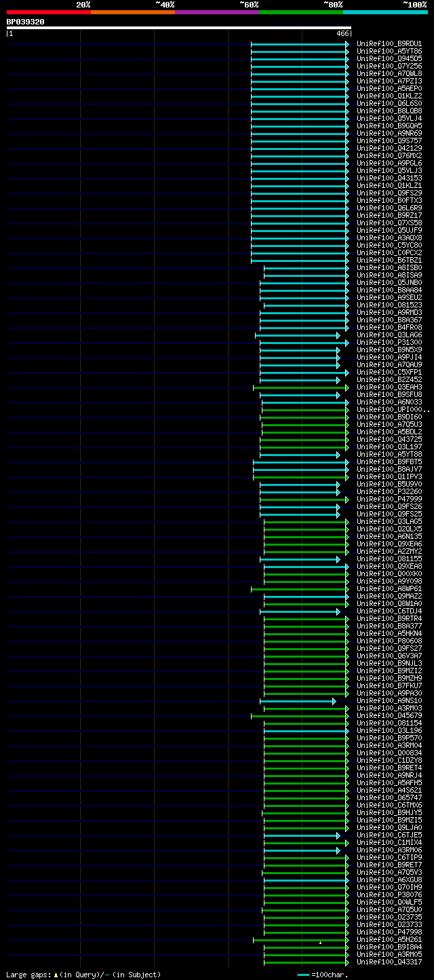Click the 466 query end position label

click(x=342, y=33)
